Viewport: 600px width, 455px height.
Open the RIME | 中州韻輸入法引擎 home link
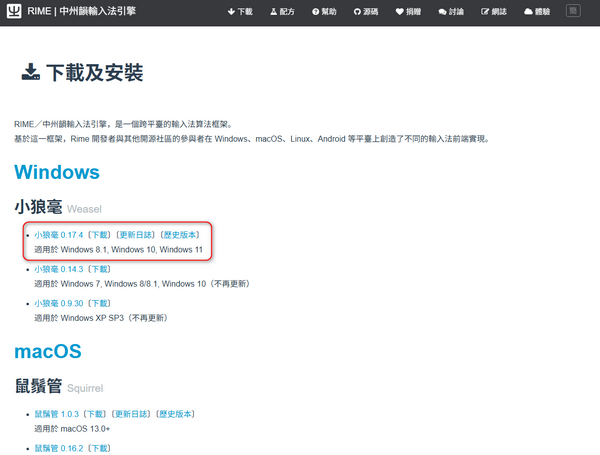[x=82, y=11]
